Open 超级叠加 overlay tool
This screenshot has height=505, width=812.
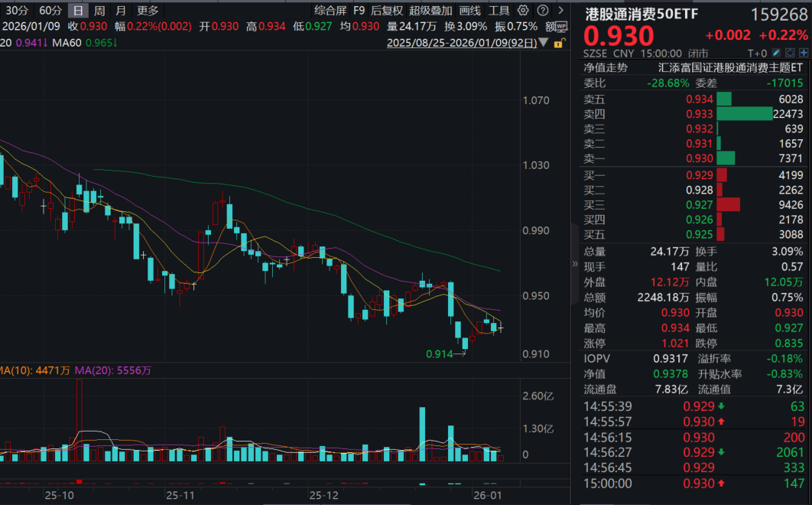[x=430, y=11]
